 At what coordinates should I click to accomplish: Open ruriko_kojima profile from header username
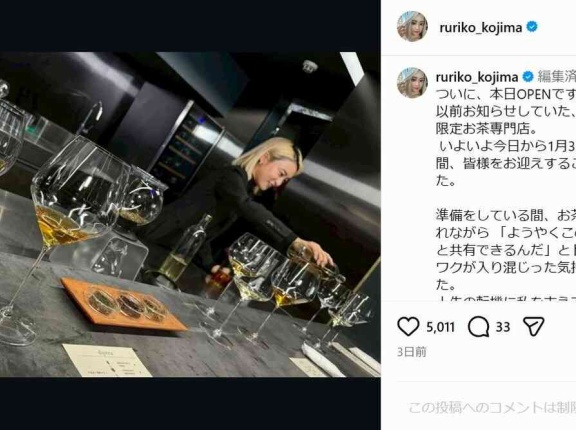480,28
